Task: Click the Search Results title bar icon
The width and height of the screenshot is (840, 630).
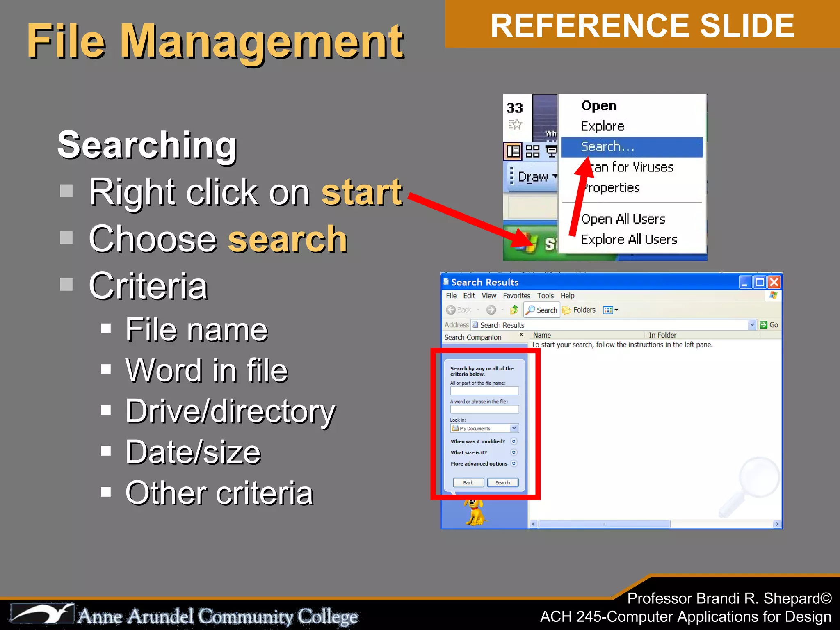Action: click(x=446, y=282)
